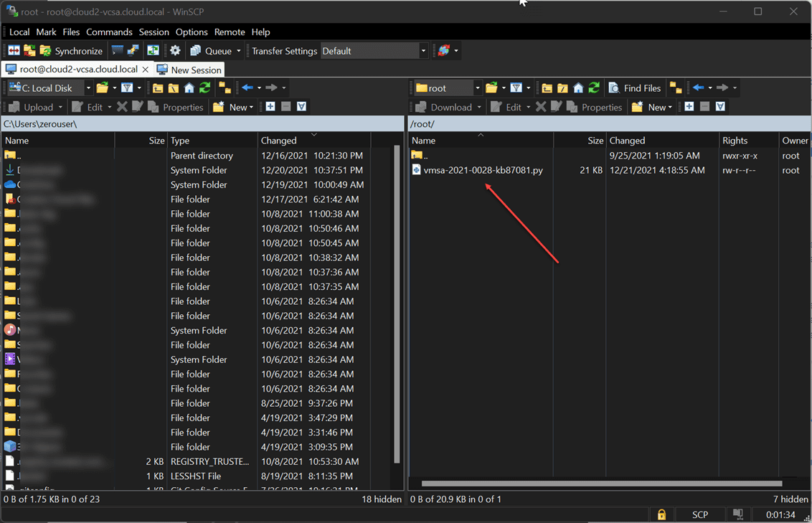Click select files plus icon in local panel
The height and width of the screenshot is (523, 812).
click(270, 107)
